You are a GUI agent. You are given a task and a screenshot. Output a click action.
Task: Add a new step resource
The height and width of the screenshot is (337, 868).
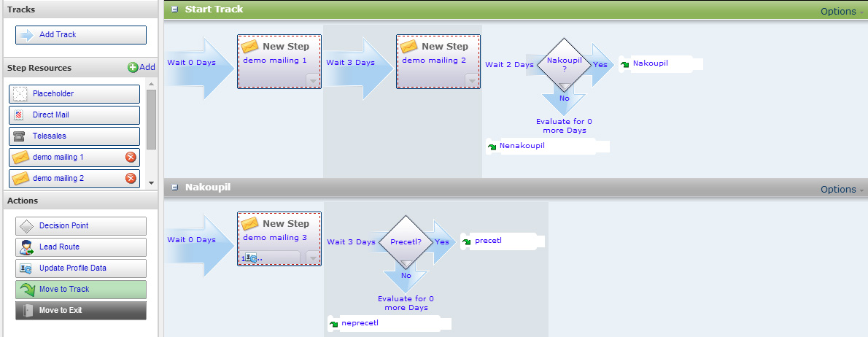point(142,68)
